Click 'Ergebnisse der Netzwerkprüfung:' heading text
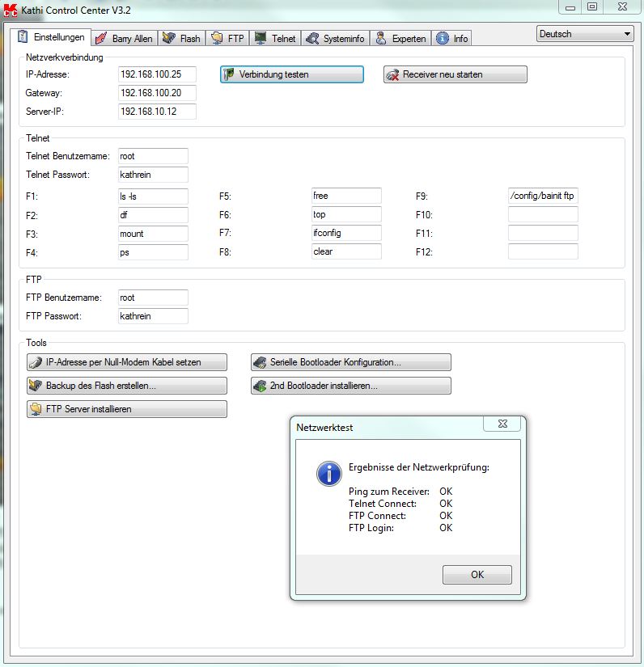Viewport: 644px width, 667px height. (419, 467)
